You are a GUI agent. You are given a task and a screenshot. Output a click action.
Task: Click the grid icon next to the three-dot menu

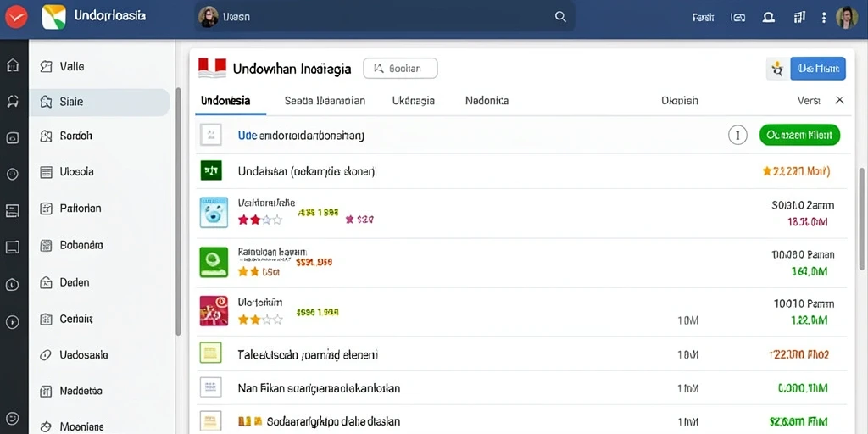[798, 17]
